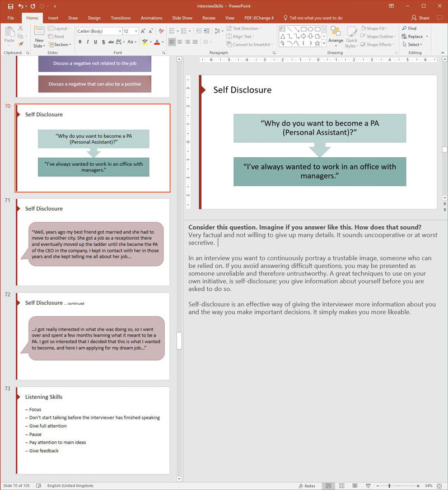The image size is (448, 490).
Task: Switch to the Insert ribbon tab
Action: point(53,18)
